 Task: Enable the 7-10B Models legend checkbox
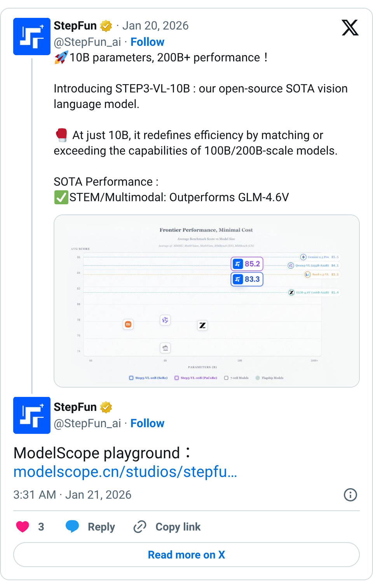point(226,378)
